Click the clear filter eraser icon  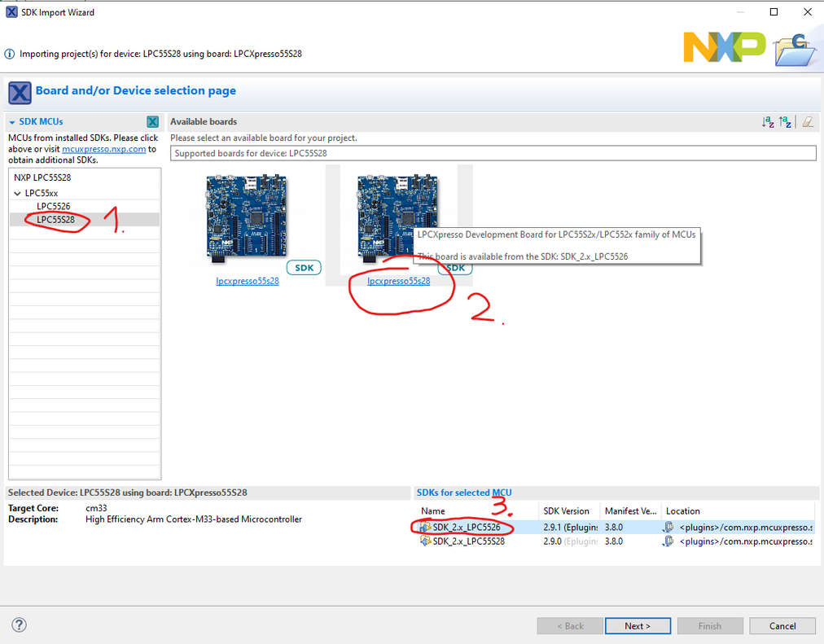pos(808,122)
